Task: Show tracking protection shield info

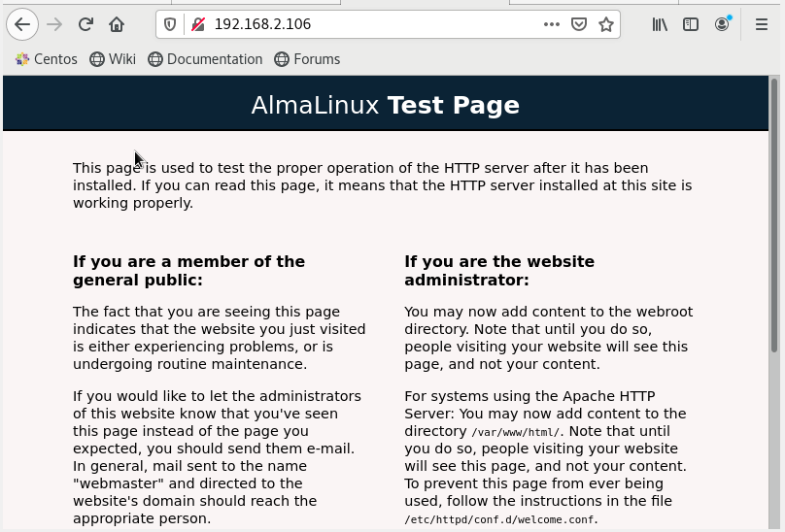Action: 170,24
